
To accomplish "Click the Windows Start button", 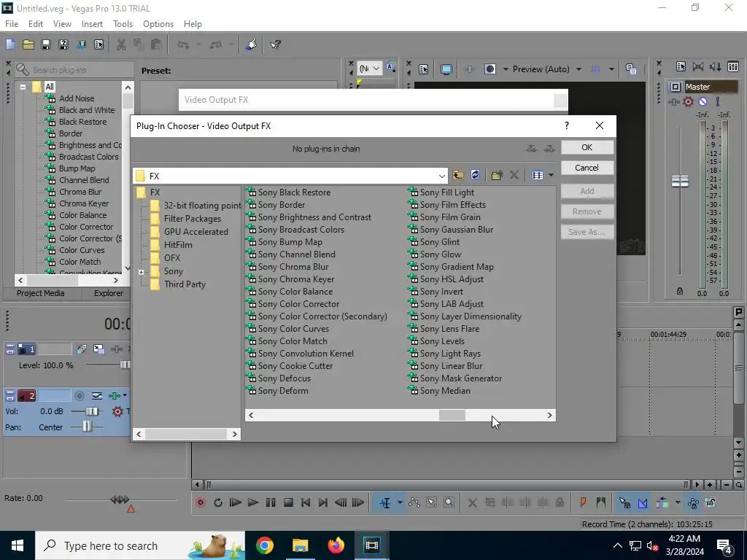I will (18, 545).
